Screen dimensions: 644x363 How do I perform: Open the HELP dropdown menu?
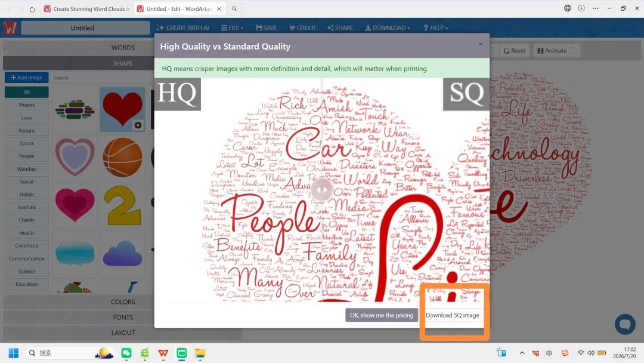[436, 27]
